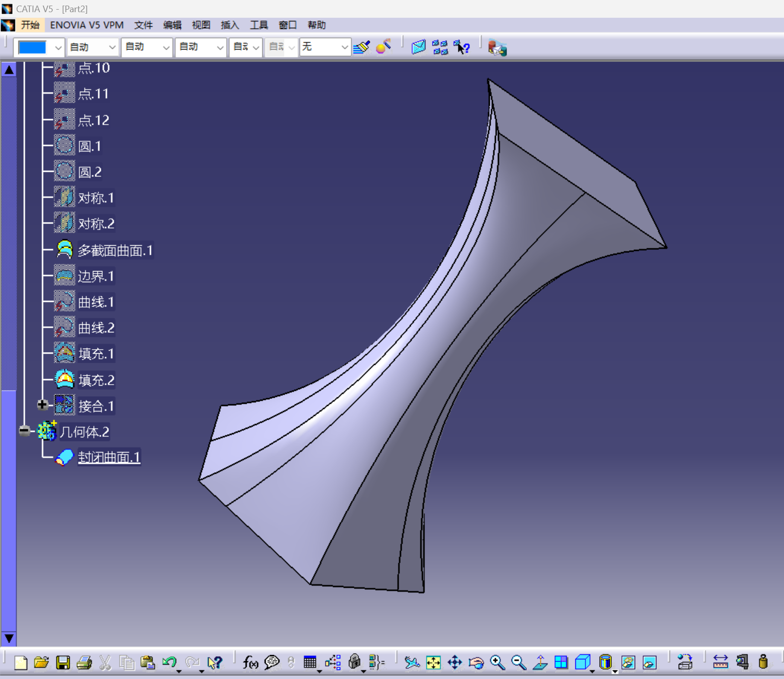Open the 文件 menu

tap(143, 25)
